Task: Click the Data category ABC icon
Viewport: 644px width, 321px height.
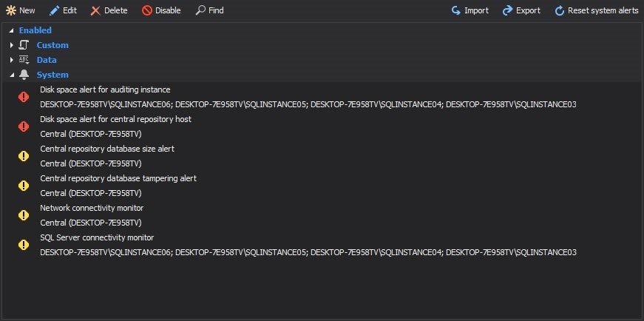Action: click(24, 60)
